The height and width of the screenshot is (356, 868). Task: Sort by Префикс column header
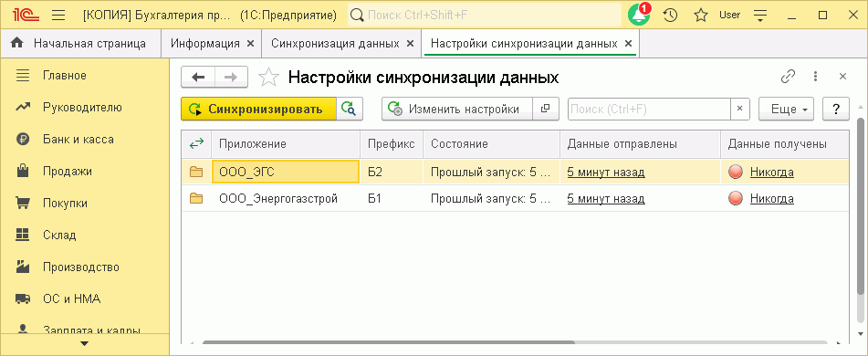pos(392,144)
